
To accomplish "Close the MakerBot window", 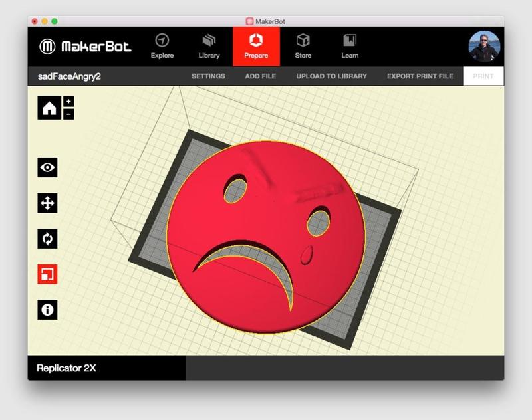I will coord(35,21).
